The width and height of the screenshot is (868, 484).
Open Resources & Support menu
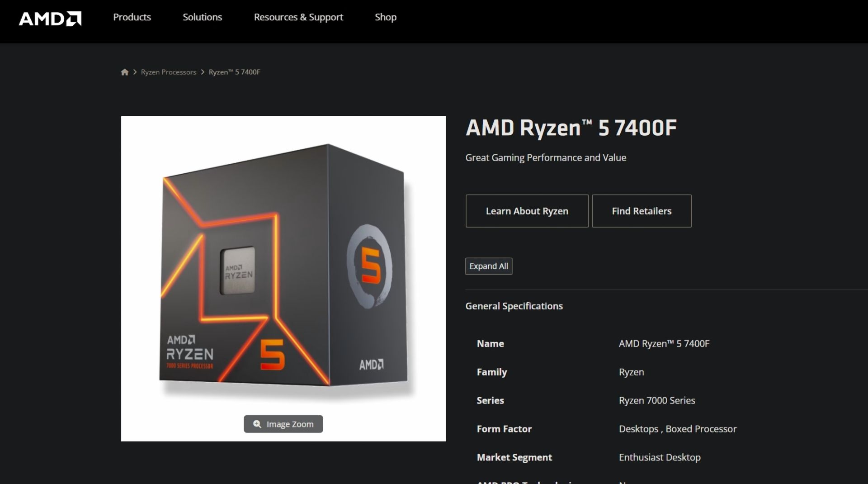click(x=298, y=17)
